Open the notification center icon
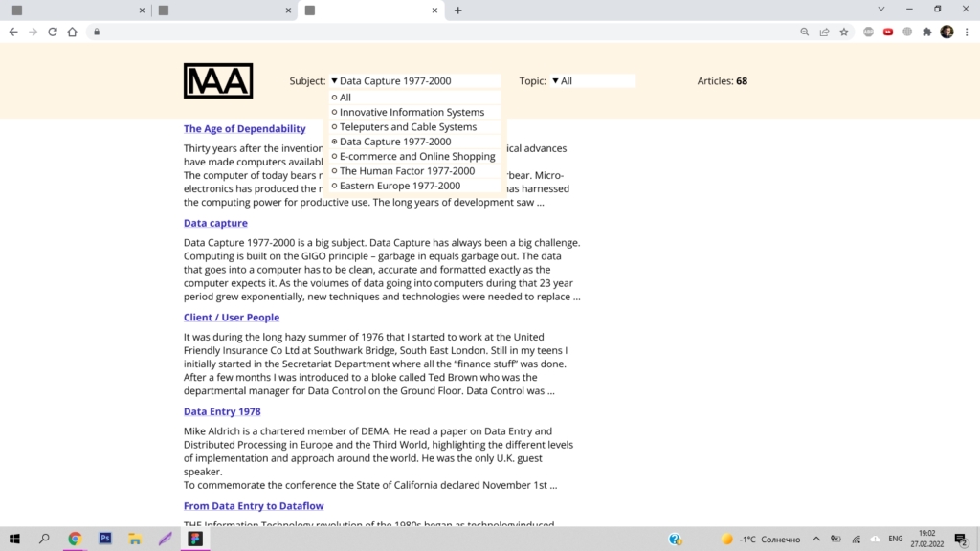 (x=961, y=540)
